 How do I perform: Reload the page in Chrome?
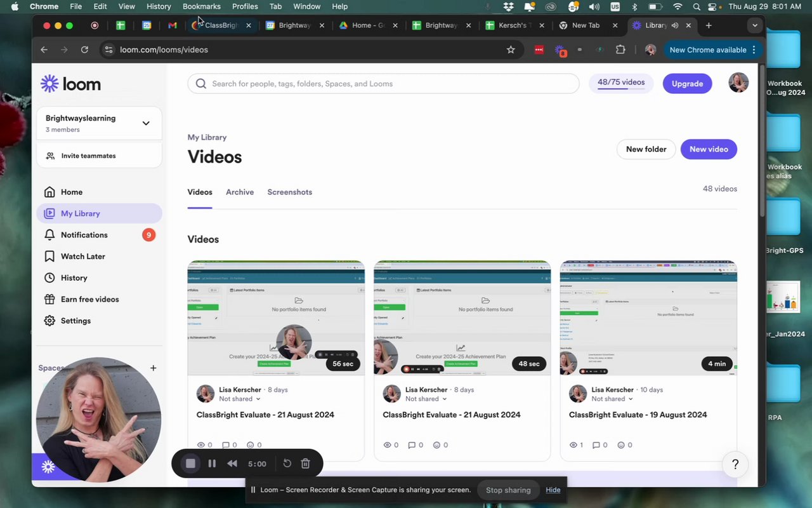(84, 50)
